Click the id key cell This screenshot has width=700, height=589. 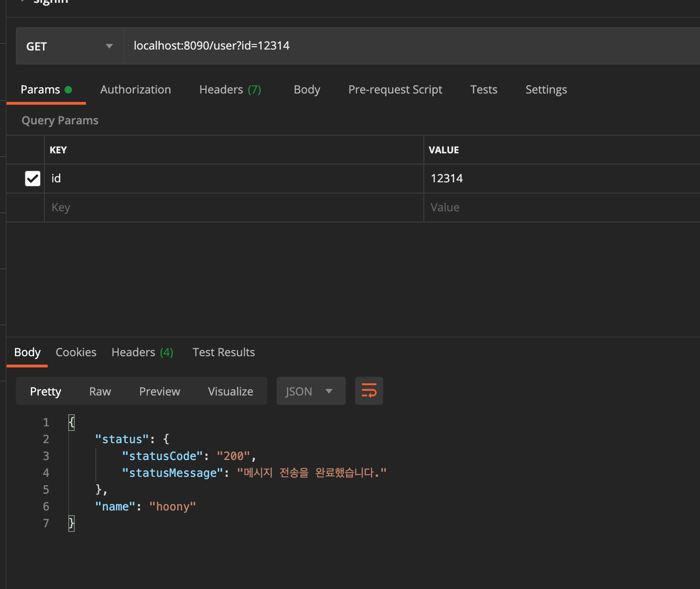234,179
